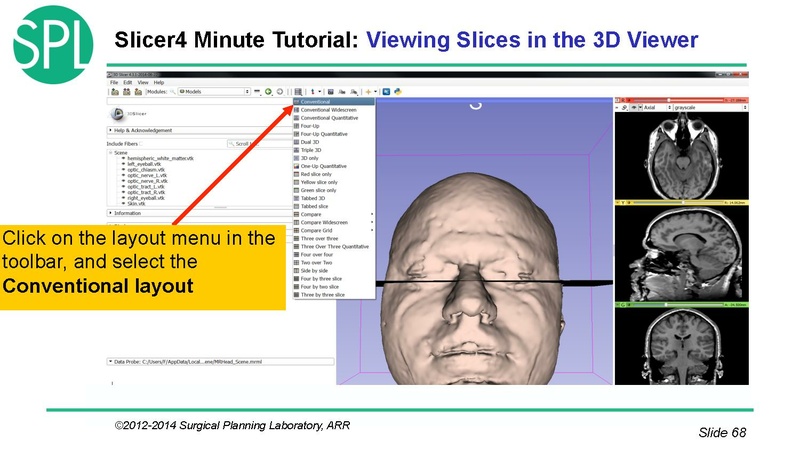The width and height of the screenshot is (800, 450).
Task: Open the File menu
Action: pyautogui.click(x=114, y=82)
